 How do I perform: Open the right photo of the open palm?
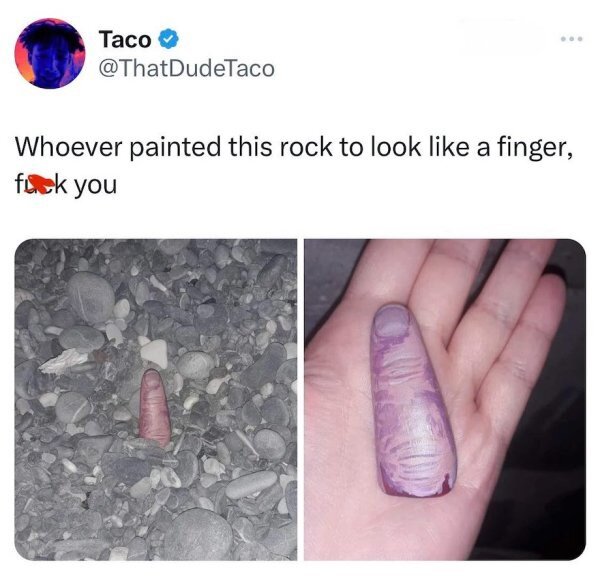pyautogui.click(x=445, y=399)
